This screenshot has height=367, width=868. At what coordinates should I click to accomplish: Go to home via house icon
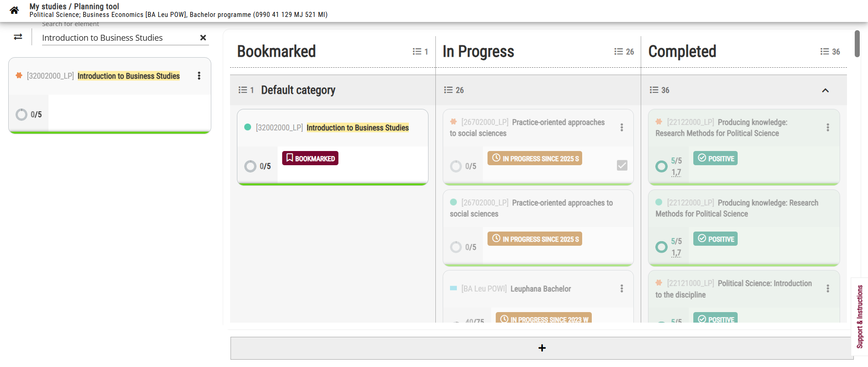pos(14,10)
